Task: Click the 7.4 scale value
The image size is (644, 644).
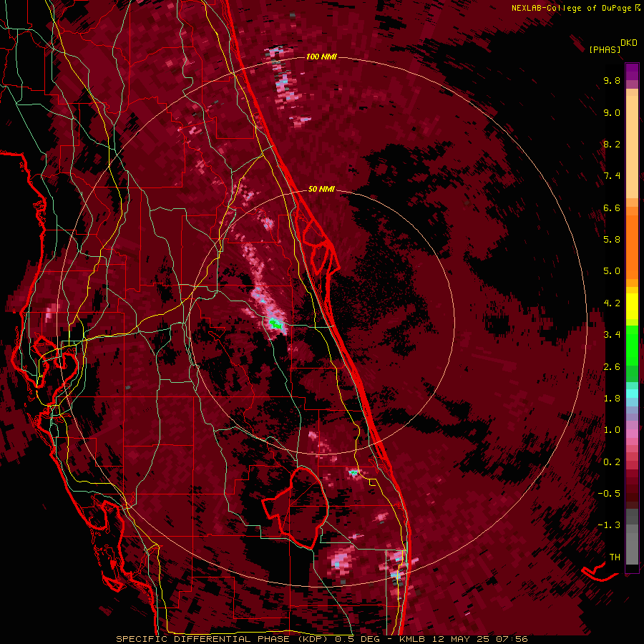Action: [612, 176]
